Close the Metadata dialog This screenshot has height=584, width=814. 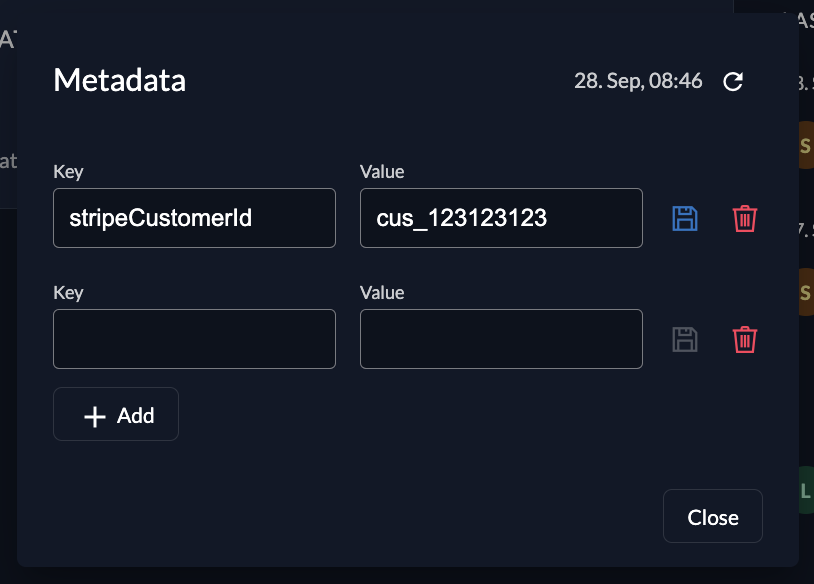click(x=712, y=517)
